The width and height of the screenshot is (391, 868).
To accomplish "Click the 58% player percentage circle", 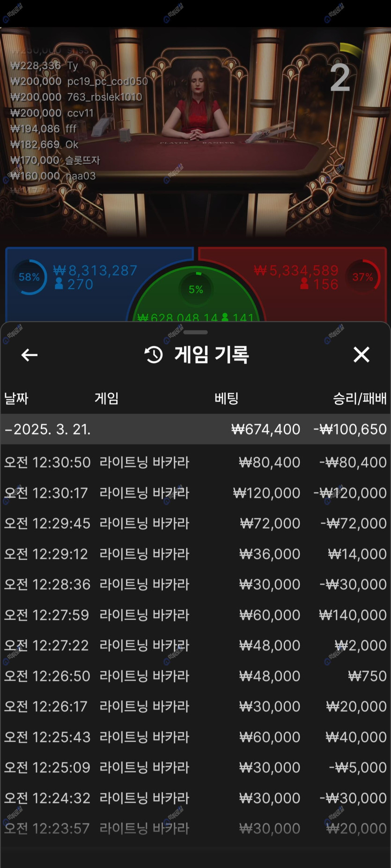I will 29,277.
